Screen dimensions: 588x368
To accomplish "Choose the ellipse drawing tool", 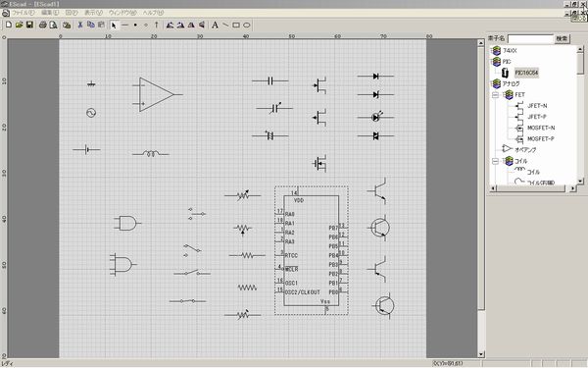I will 246,26.
